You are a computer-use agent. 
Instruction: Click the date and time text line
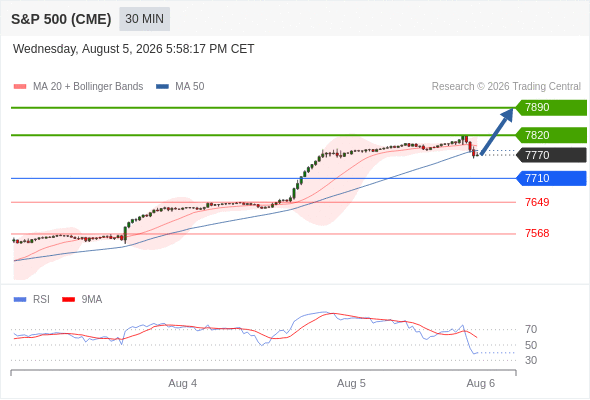point(134,49)
